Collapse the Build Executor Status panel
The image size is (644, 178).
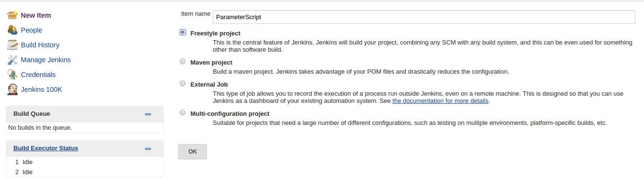pos(148,149)
